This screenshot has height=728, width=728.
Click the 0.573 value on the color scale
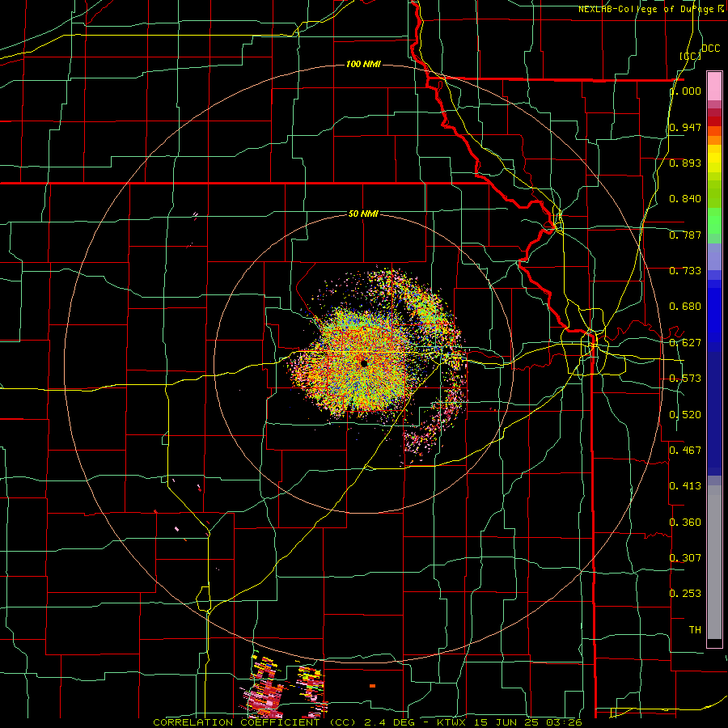click(x=685, y=379)
